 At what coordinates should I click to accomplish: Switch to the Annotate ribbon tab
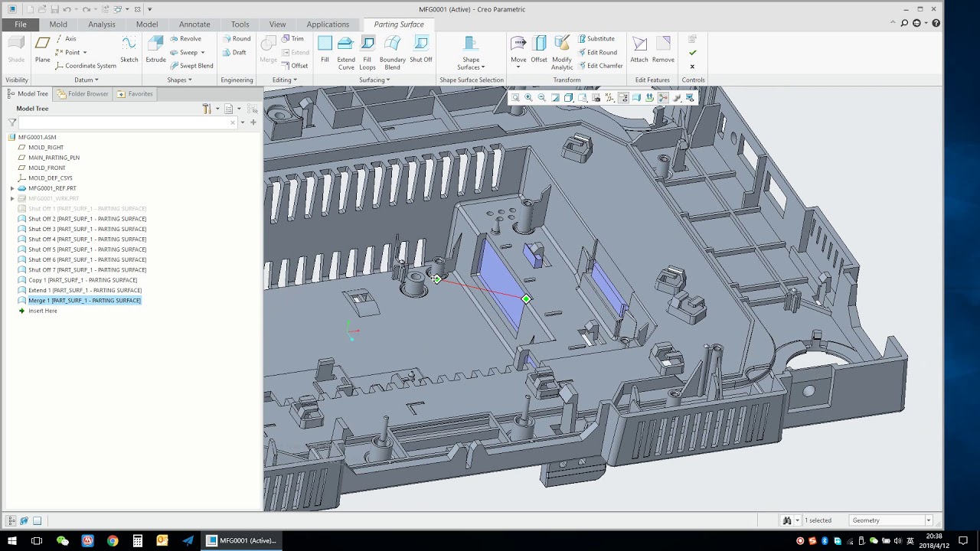(194, 24)
